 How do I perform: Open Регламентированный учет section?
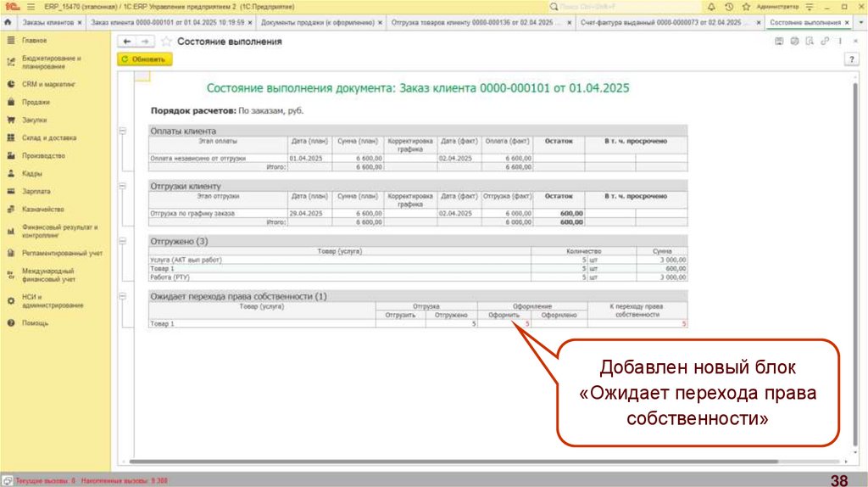[62, 253]
